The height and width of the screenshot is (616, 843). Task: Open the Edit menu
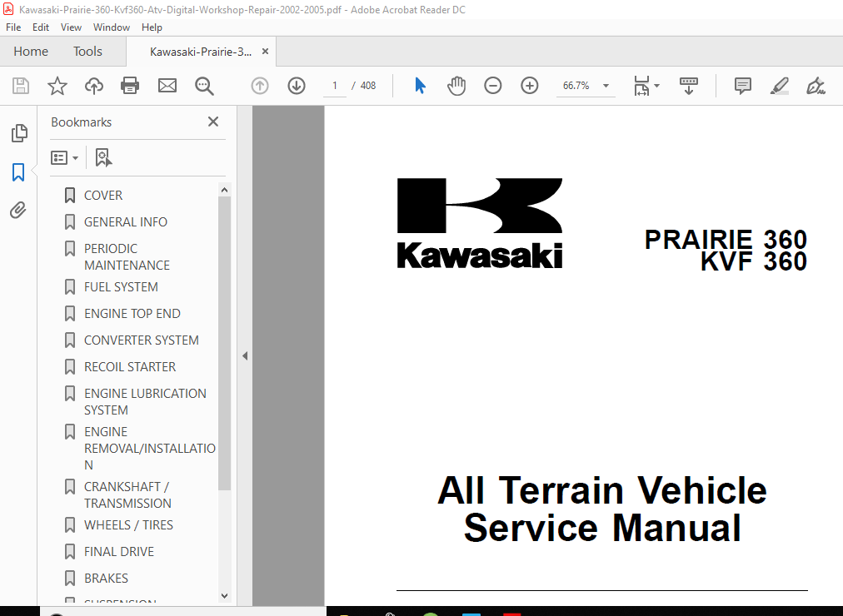(40, 27)
